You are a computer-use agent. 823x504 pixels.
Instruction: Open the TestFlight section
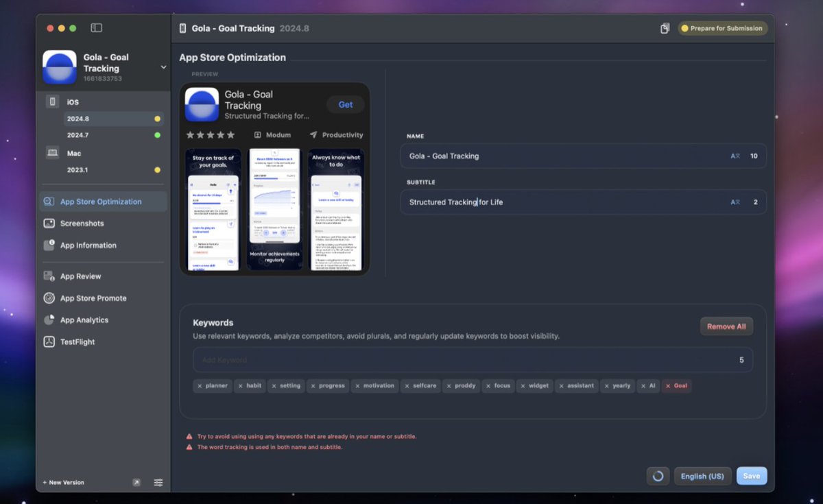tap(103, 342)
